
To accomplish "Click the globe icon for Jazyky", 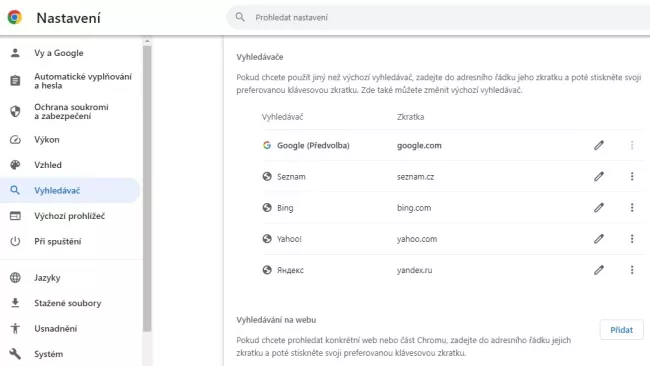I will (15, 277).
